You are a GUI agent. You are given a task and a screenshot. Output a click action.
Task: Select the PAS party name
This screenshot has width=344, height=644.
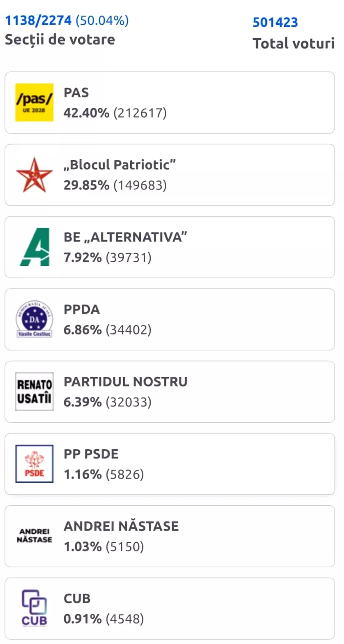tap(76, 93)
